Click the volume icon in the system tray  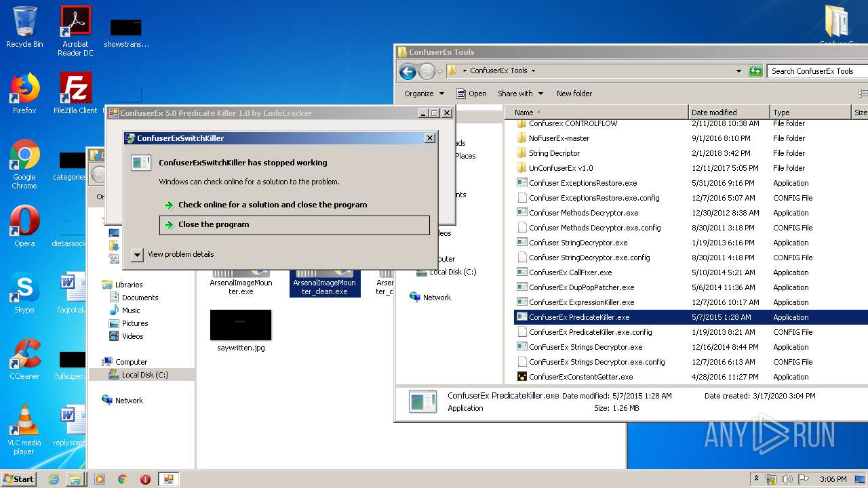click(787, 479)
